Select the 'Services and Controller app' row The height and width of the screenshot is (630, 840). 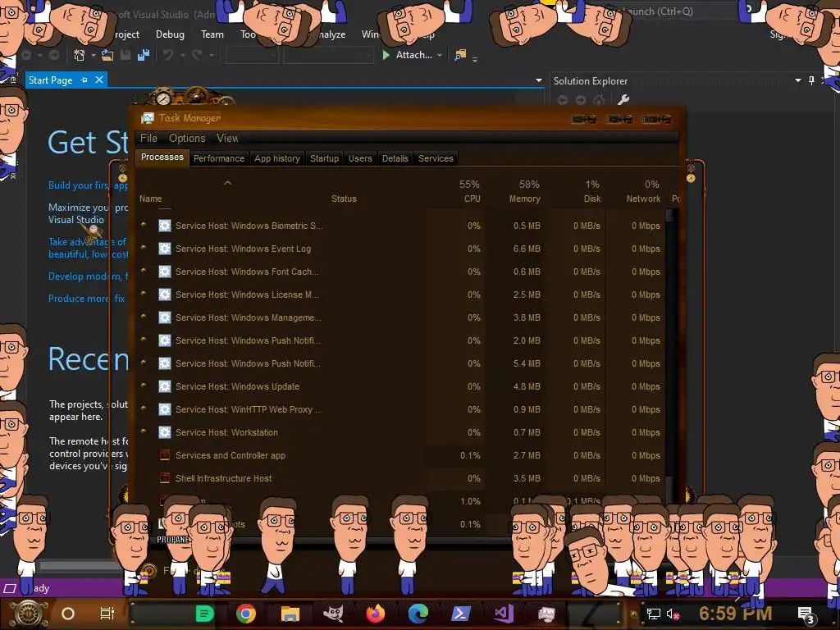click(402, 455)
